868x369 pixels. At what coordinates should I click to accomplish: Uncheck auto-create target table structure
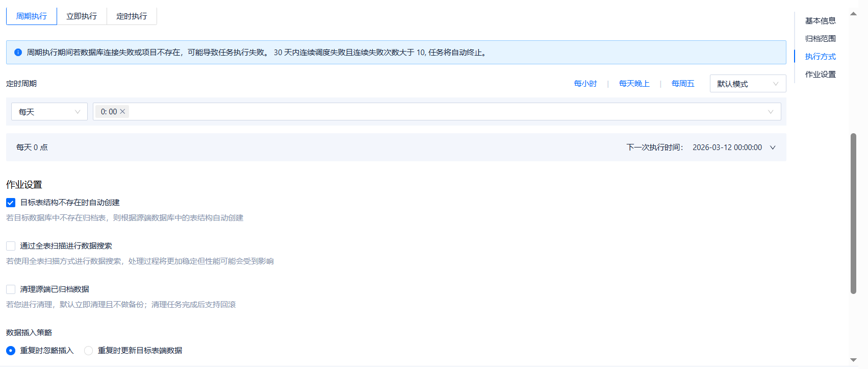tap(11, 203)
